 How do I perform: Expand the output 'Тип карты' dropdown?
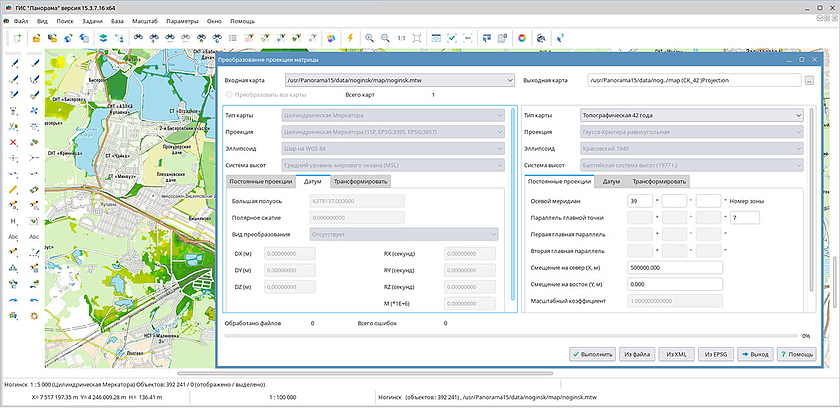pos(798,115)
